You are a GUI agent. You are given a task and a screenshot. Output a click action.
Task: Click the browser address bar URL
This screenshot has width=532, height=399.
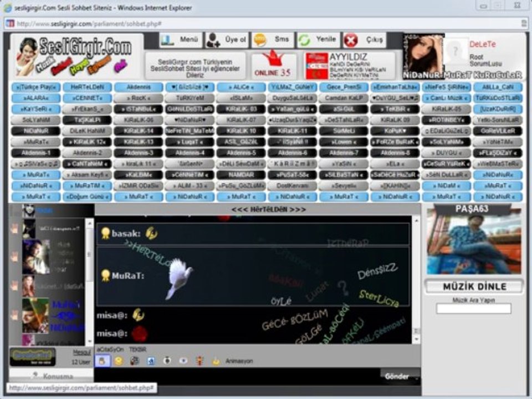(x=89, y=24)
